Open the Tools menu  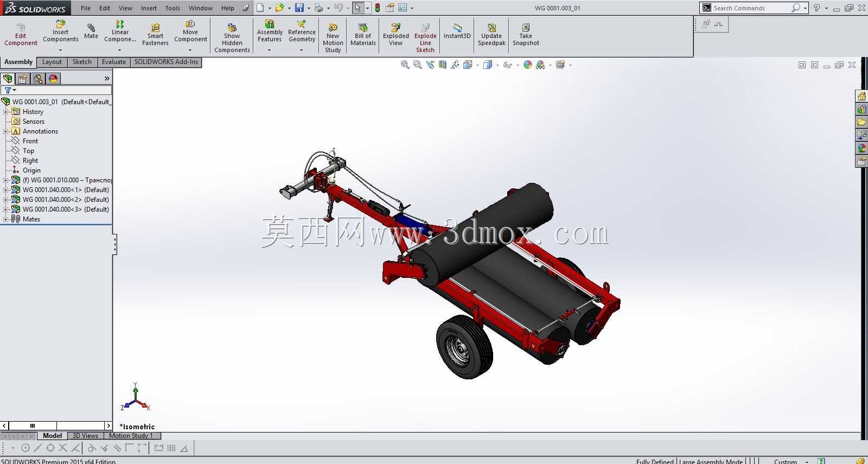[x=173, y=8]
